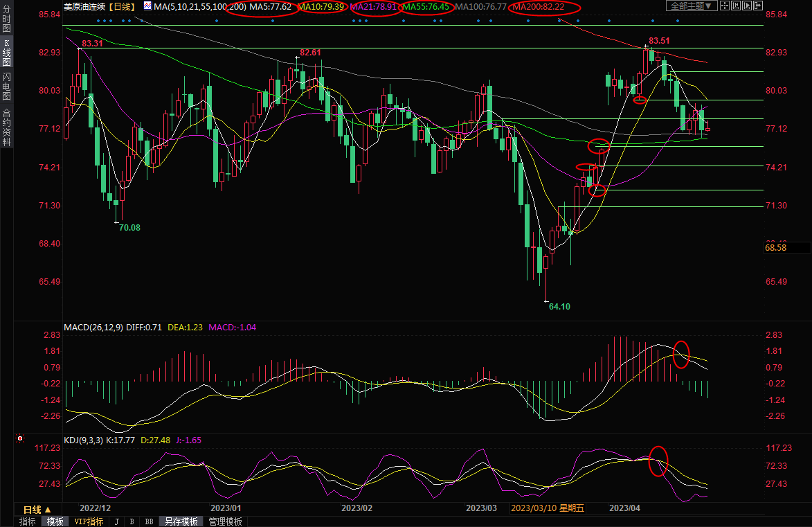Open the VIP指标 tab
This screenshot has width=812, height=527.
(89, 521)
